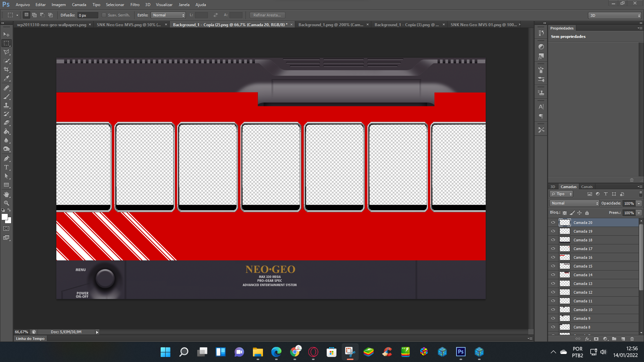The image size is (644, 362).
Task: Select the Polygonal Lasso tool
Action: tap(6, 52)
